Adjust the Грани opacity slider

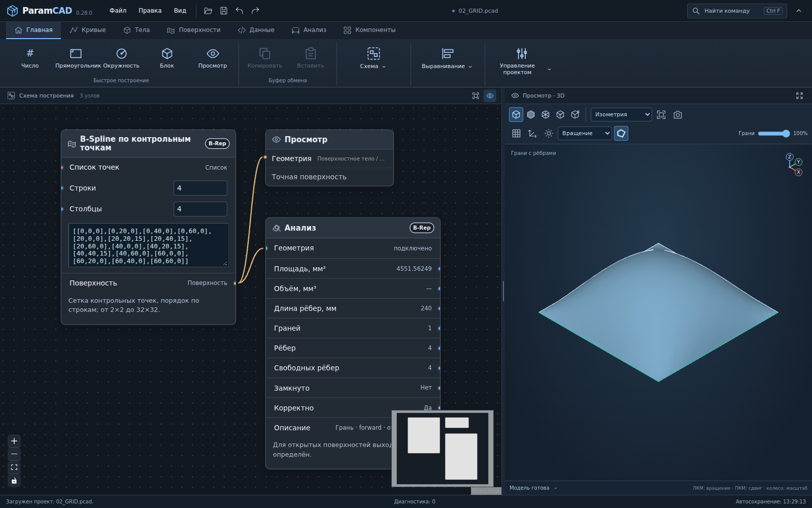tap(773, 134)
